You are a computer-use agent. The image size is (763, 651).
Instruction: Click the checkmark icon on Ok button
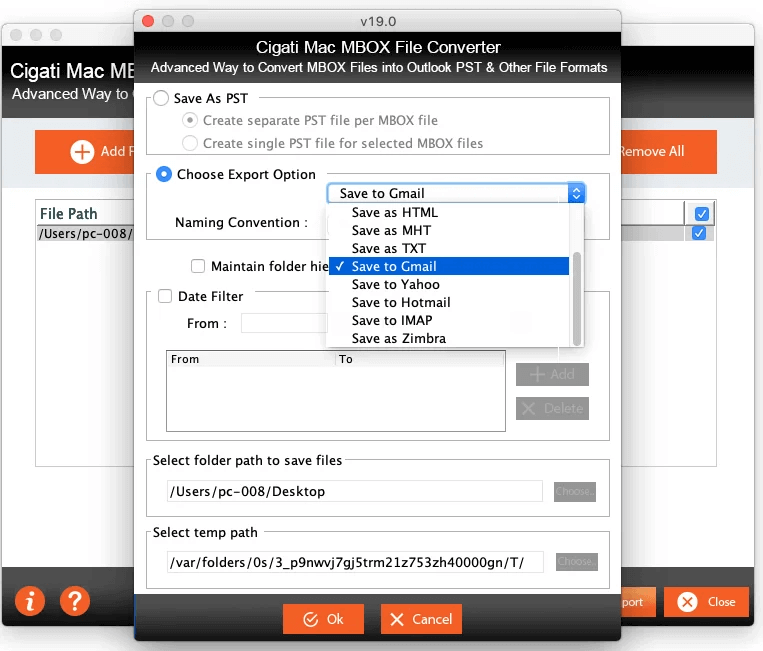[310, 619]
